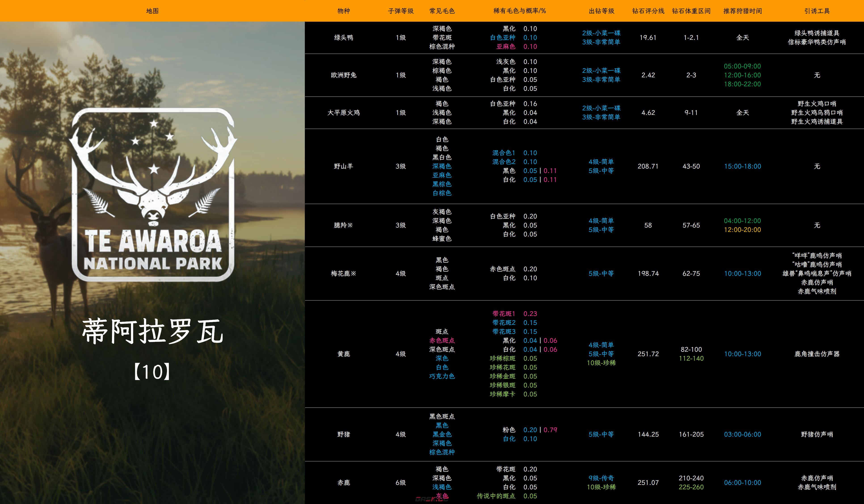Viewport: 864px width, 504px height.
Task: Click the 黄鹿 species name
Action: [343, 354]
